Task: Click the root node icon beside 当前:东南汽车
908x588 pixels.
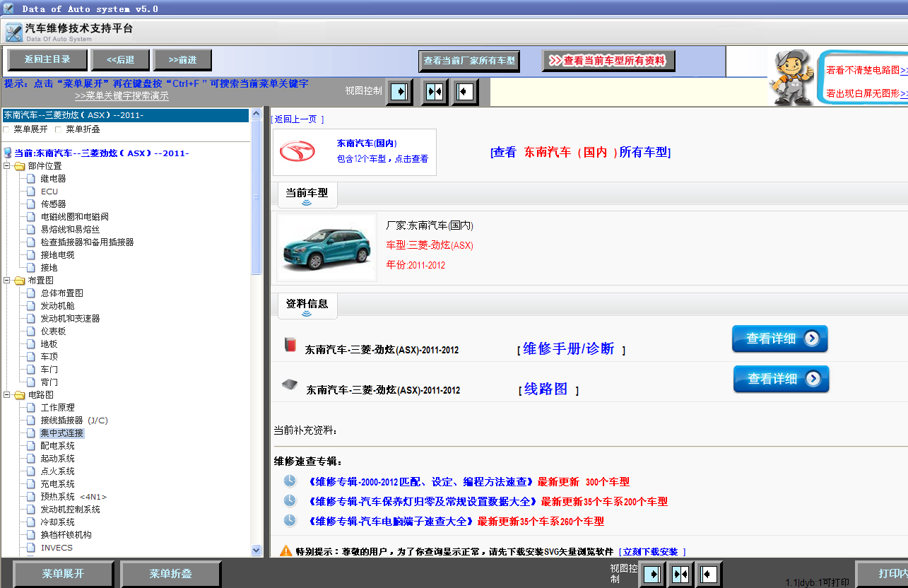Action: tap(8, 153)
